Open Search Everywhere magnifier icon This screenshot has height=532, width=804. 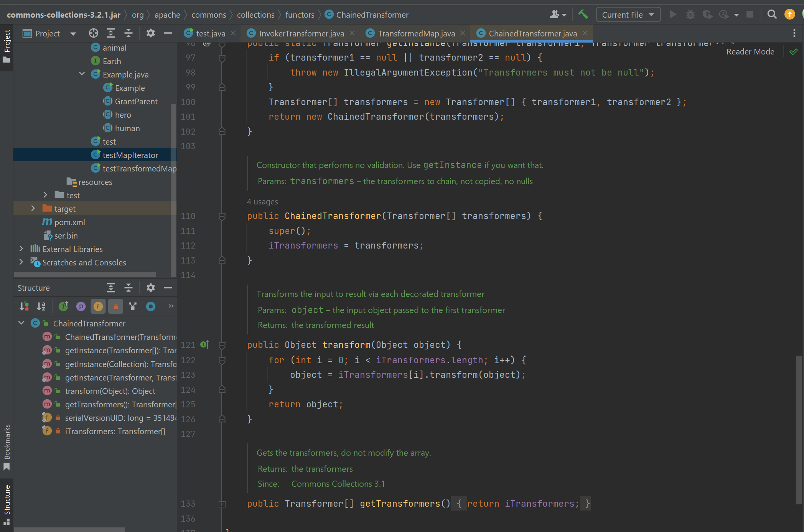pos(772,15)
